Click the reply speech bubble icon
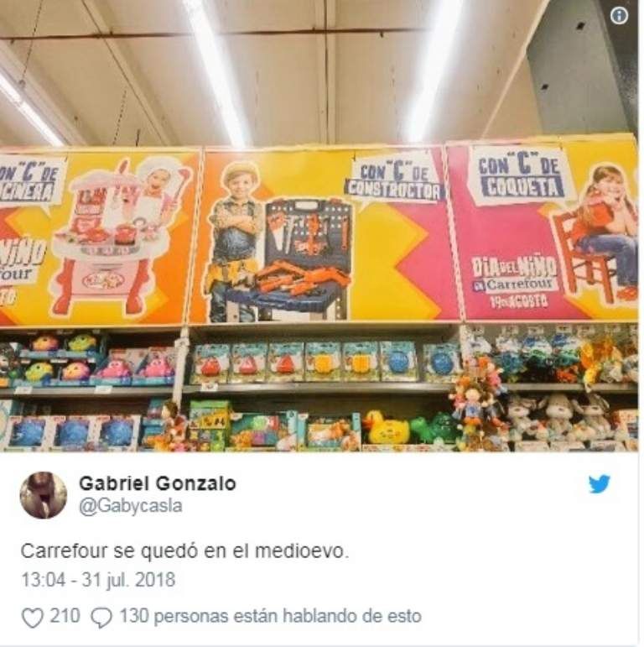This screenshot has width=644, height=647. pyautogui.click(x=101, y=618)
